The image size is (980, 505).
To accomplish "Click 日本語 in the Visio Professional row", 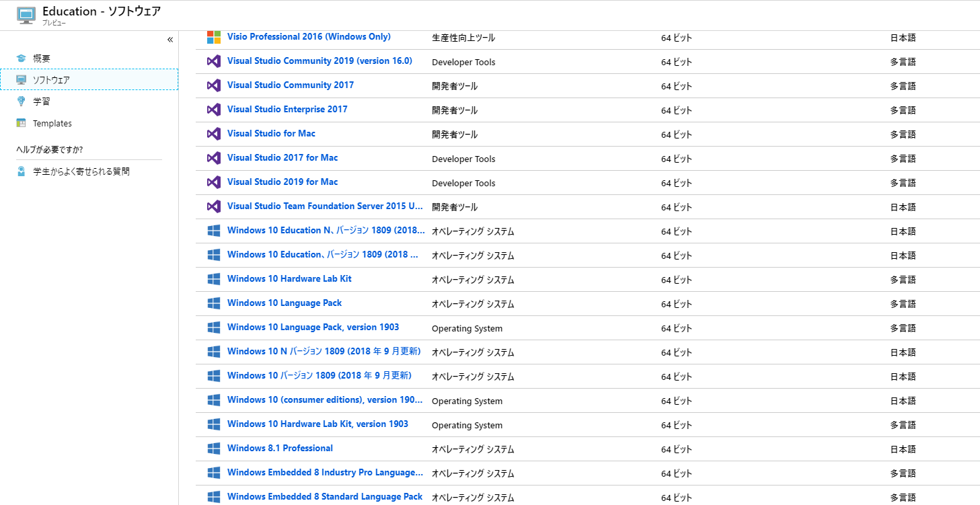I will pyautogui.click(x=903, y=38).
